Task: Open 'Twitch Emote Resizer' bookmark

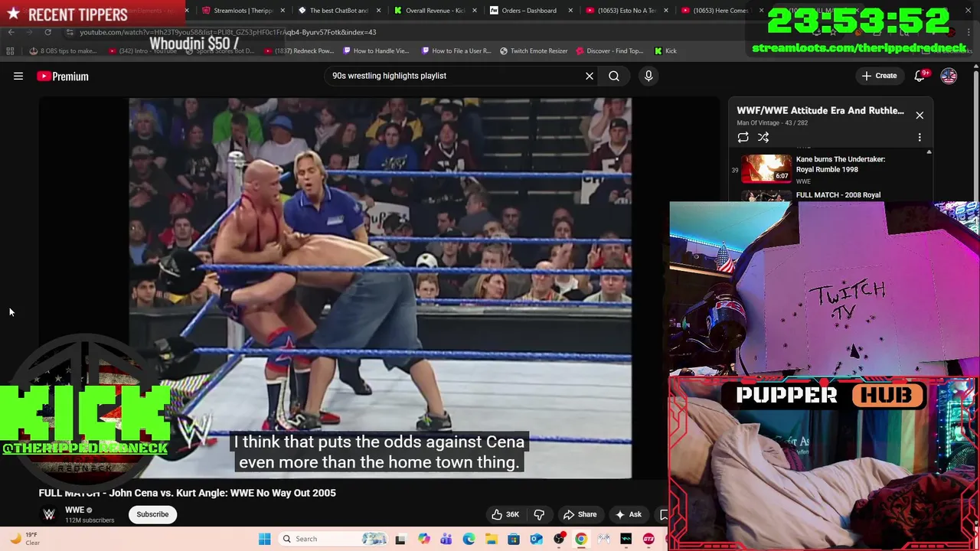Action: (534, 51)
